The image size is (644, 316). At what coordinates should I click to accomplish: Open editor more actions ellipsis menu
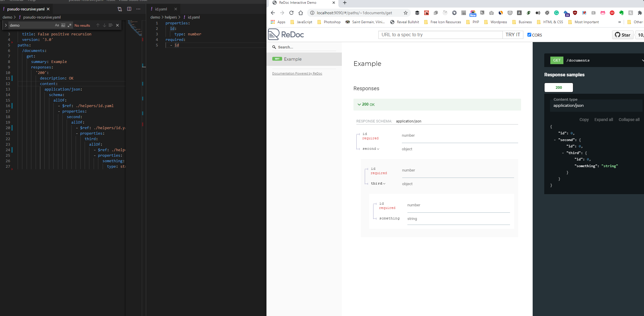[138, 9]
